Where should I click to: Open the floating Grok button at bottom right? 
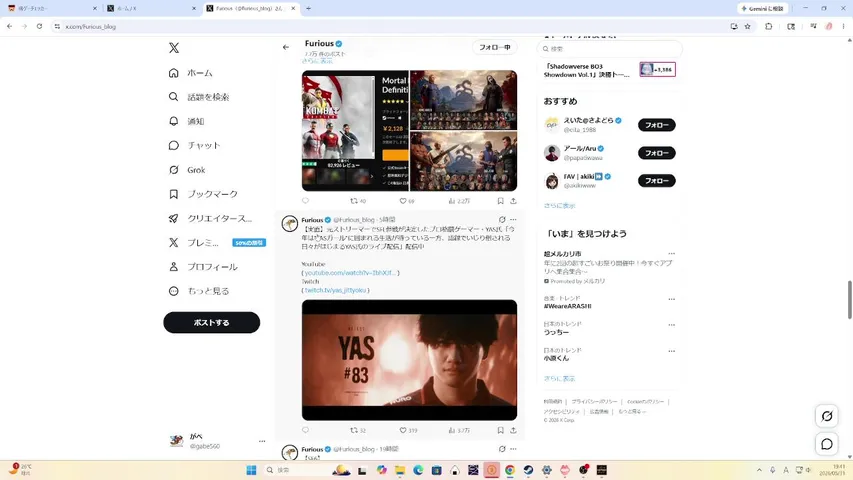pos(827,416)
